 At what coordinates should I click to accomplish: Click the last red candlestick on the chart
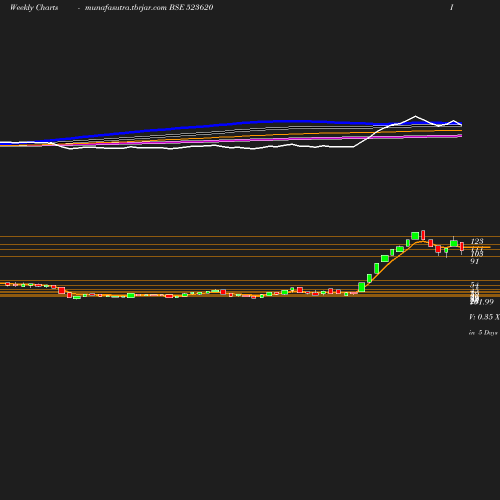point(462,247)
